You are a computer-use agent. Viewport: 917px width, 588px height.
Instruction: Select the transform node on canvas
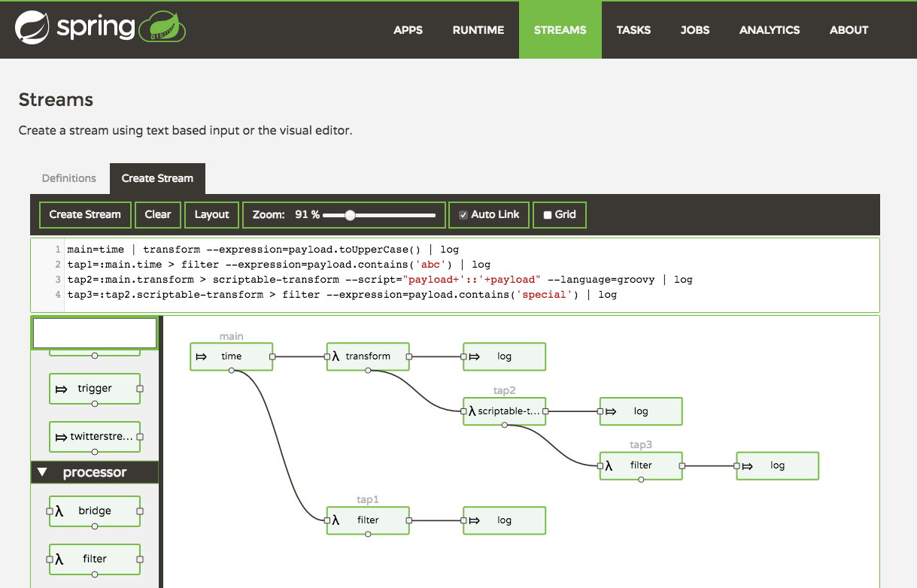click(368, 356)
